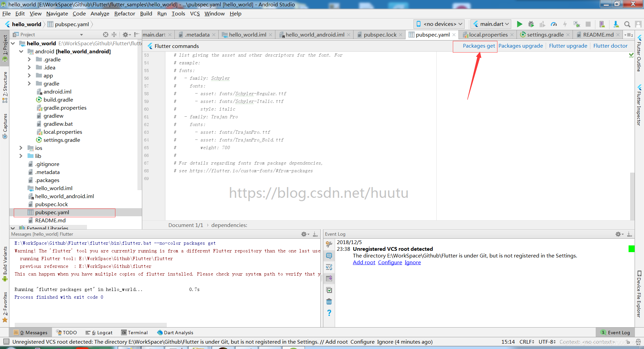Image resolution: width=644 pixels, height=349 pixels.
Task: Click the stop square button
Action: pos(588,24)
